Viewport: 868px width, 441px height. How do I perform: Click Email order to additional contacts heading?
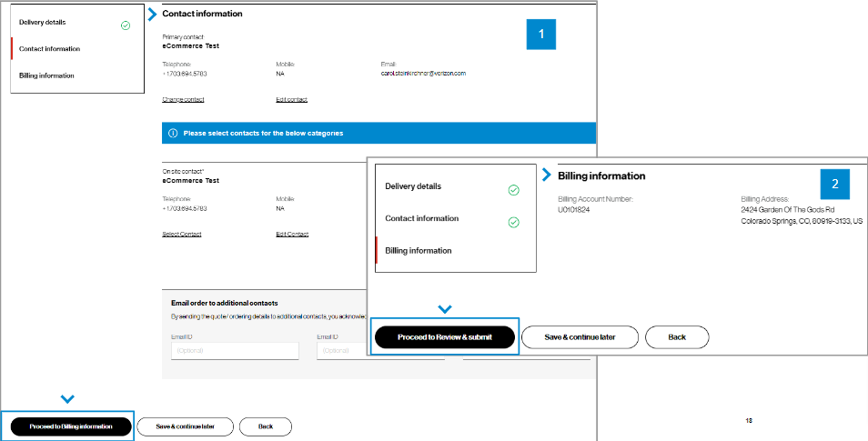225,303
